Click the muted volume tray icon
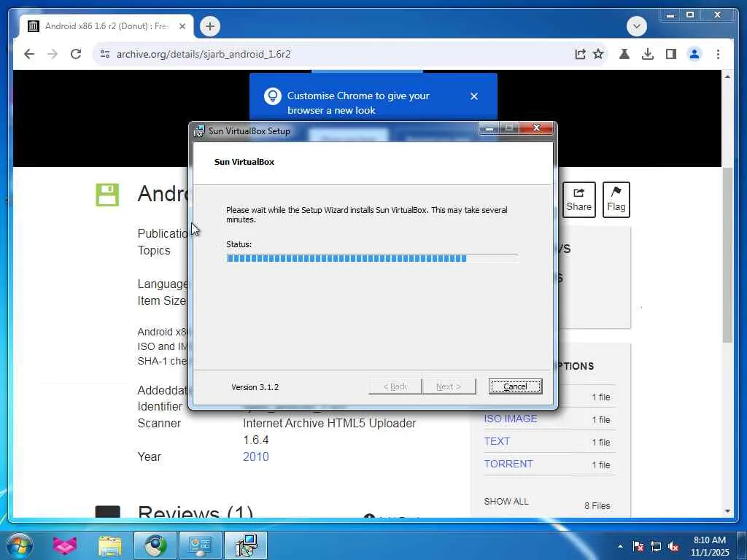Screen dimensions: 747x560 click(x=673, y=546)
